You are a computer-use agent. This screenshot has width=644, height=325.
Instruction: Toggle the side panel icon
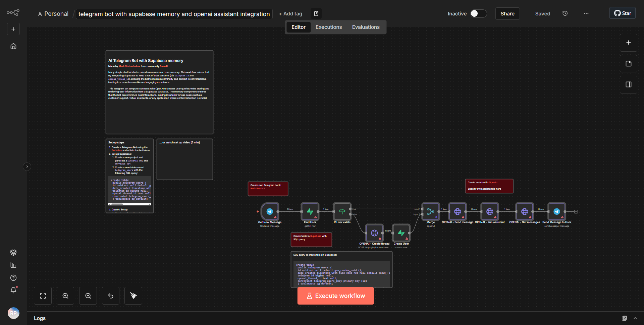pos(629,84)
